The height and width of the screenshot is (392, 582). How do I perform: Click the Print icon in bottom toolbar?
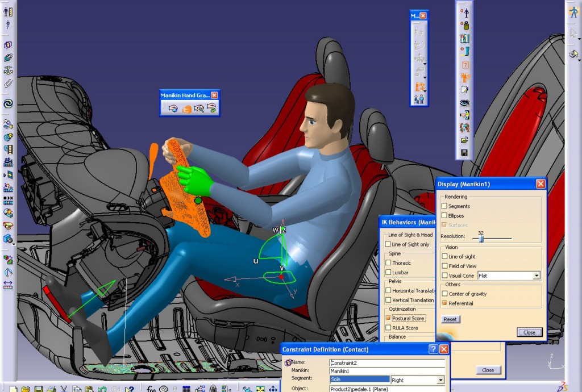[x=51, y=389]
